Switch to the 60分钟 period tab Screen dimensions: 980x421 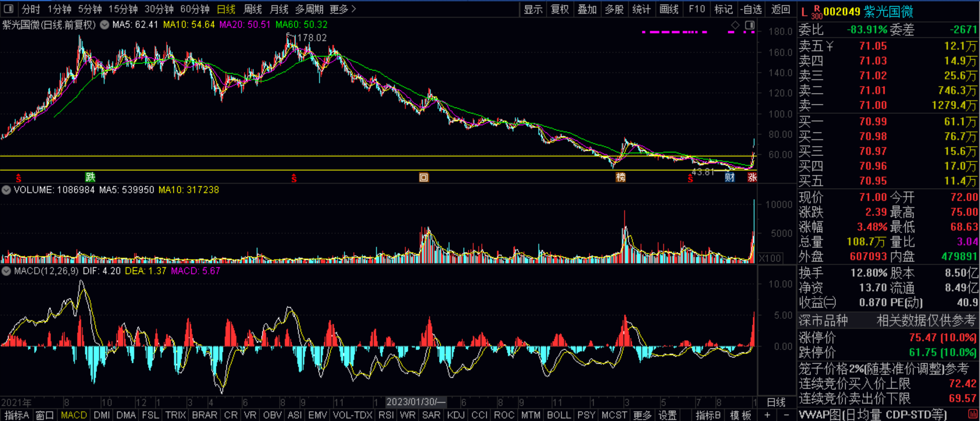point(195,9)
